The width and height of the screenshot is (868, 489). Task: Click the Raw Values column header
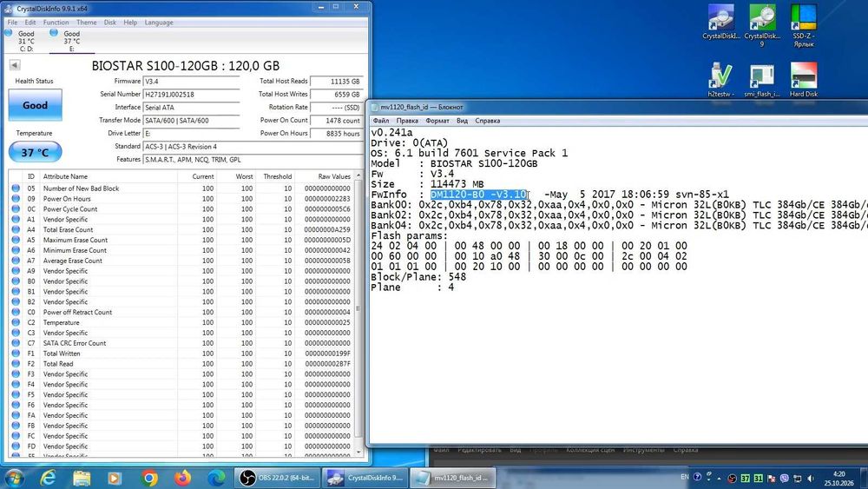(x=325, y=176)
